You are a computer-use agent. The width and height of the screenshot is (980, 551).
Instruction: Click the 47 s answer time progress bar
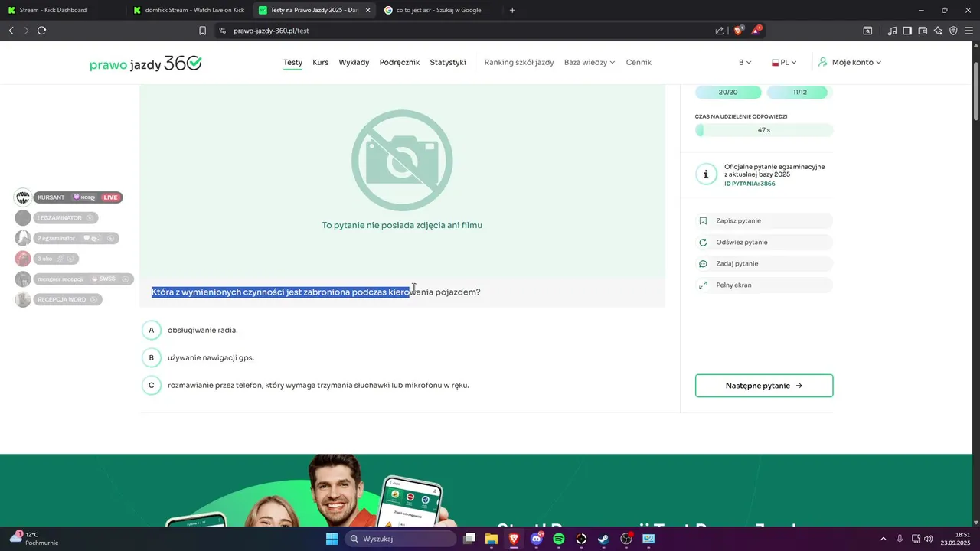tap(764, 130)
